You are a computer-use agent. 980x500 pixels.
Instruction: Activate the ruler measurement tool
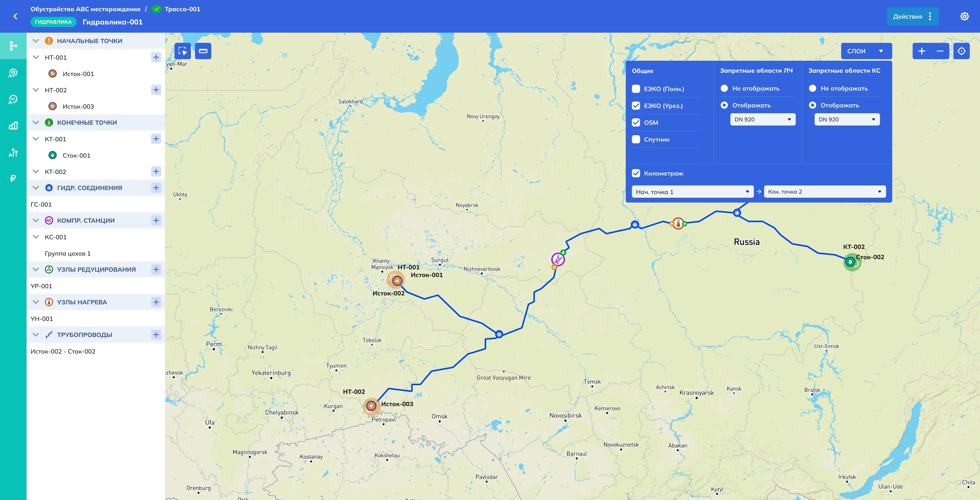click(203, 51)
